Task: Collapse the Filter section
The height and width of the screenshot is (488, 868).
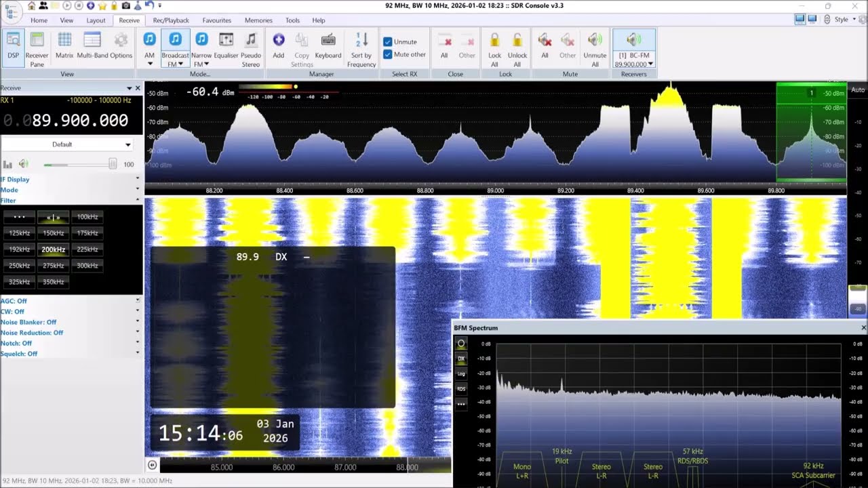Action: click(71, 201)
